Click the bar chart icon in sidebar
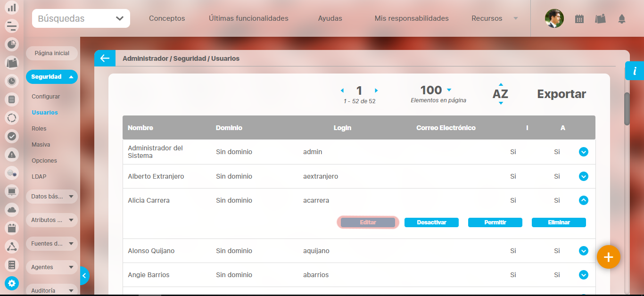The height and width of the screenshot is (296, 644). [x=12, y=8]
